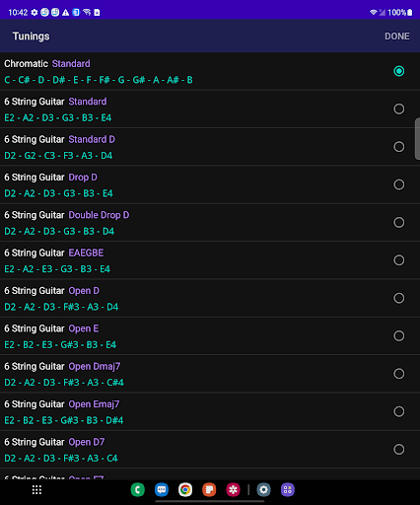Open the Settings gear in taskbar
The height and width of the screenshot is (505, 420).
pyautogui.click(x=263, y=490)
